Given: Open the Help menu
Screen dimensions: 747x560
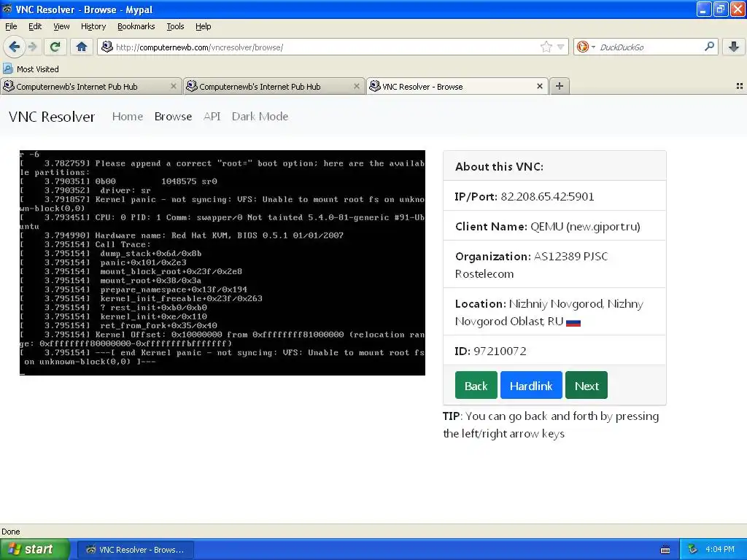Looking at the screenshot, I should [x=204, y=26].
